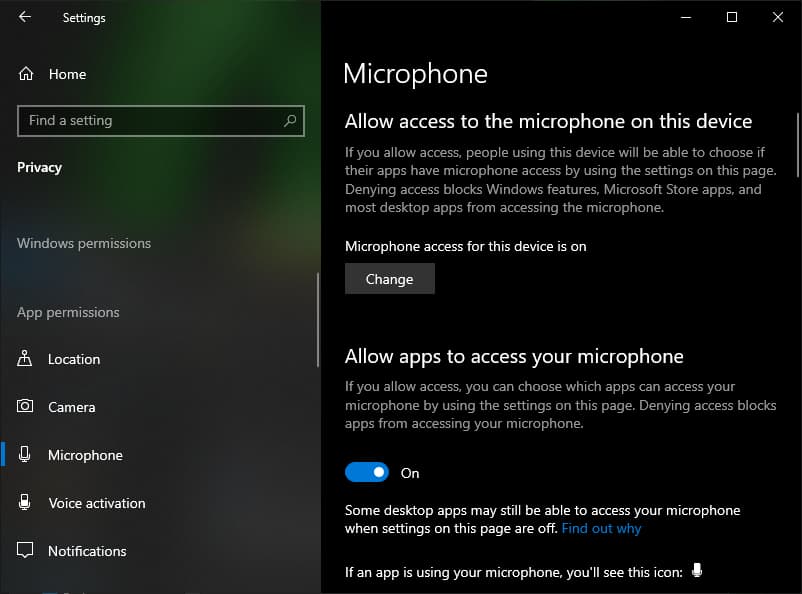Click the Home icon in sidebar
Viewport: 802px width, 594px height.
pyautogui.click(x=26, y=74)
